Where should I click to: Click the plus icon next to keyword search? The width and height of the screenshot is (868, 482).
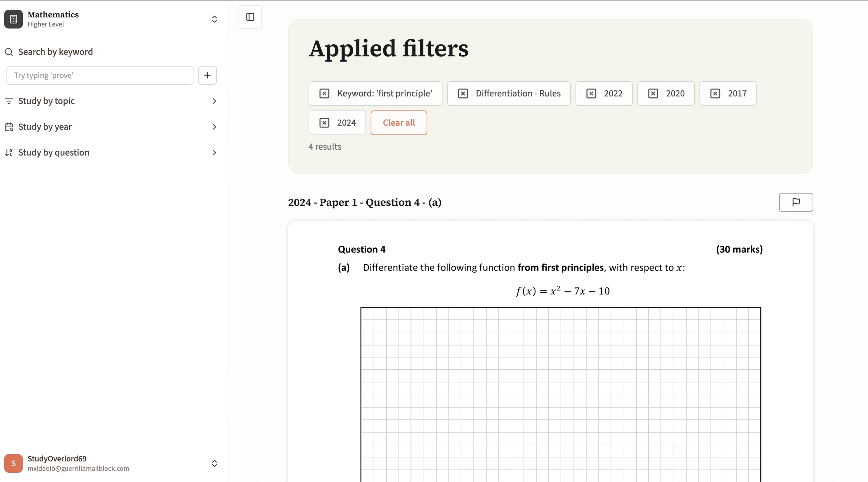point(207,75)
